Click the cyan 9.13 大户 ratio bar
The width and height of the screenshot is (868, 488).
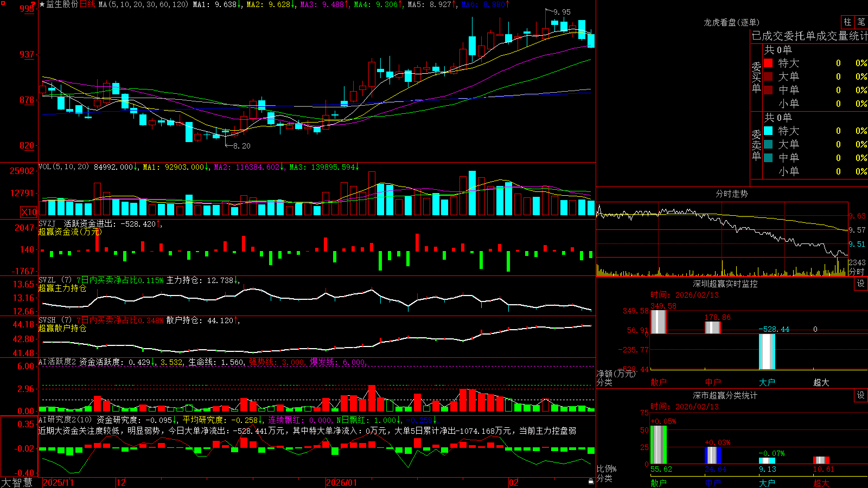coord(767,461)
